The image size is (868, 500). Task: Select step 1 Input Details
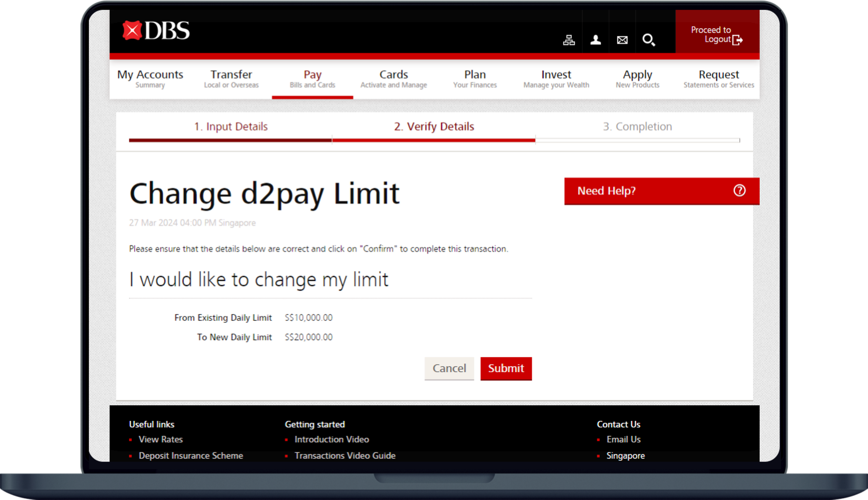tap(231, 126)
